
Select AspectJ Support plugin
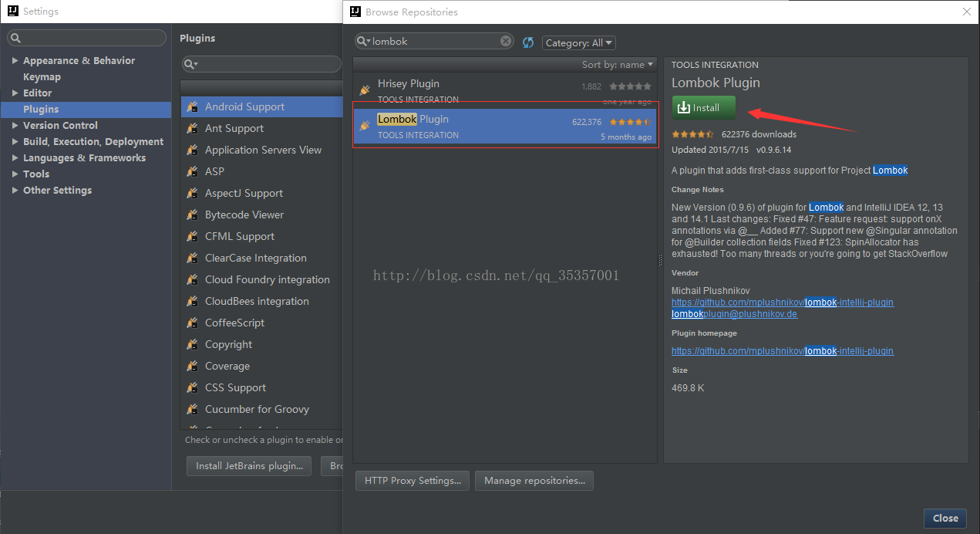(x=262, y=194)
